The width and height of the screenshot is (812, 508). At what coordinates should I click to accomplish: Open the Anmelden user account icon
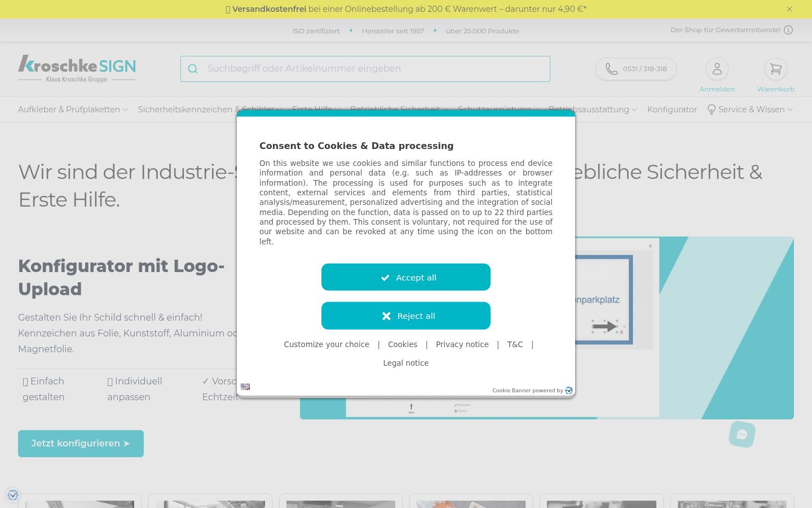coord(717,69)
